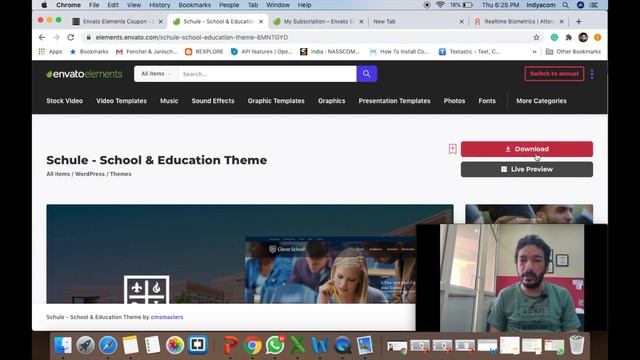Image resolution: width=640 pixels, height=360 pixels.
Task: Open the Extensions puzzle icon
Action: [568, 37]
